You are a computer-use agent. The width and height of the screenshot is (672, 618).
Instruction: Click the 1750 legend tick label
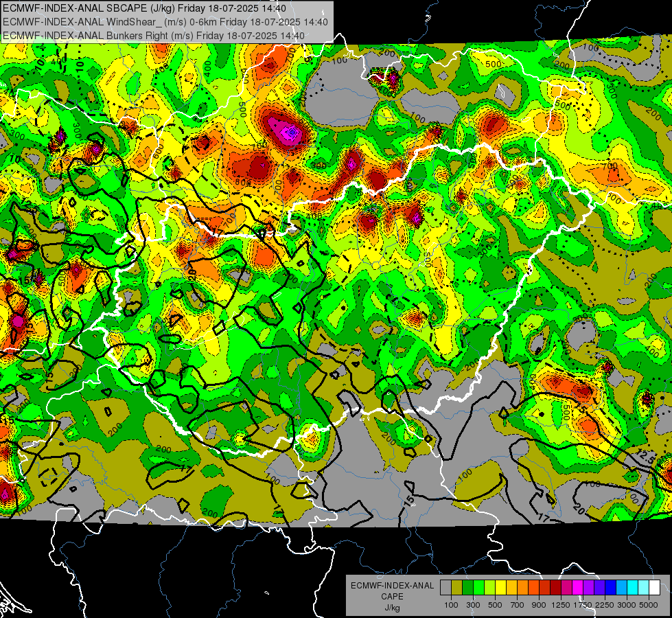[x=583, y=605]
